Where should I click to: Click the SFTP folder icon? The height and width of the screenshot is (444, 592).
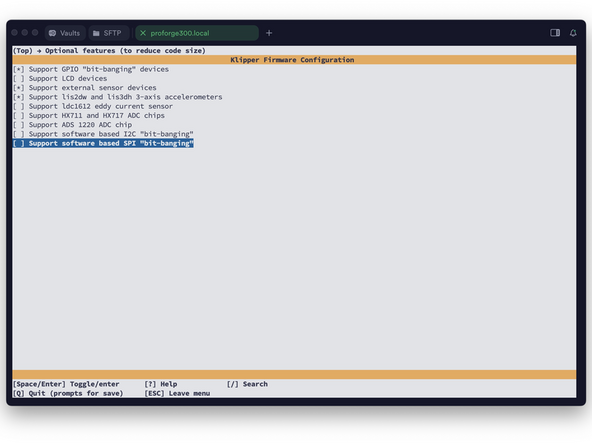tap(96, 33)
